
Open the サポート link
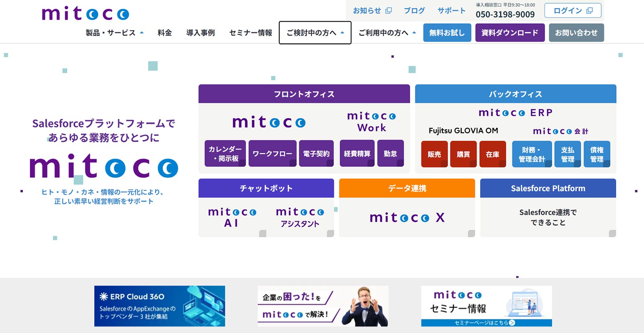click(452, 11)
